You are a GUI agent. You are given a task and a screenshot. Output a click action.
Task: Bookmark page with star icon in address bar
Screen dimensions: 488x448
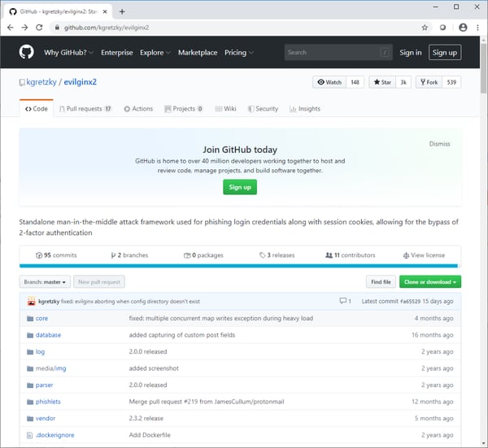425,28
